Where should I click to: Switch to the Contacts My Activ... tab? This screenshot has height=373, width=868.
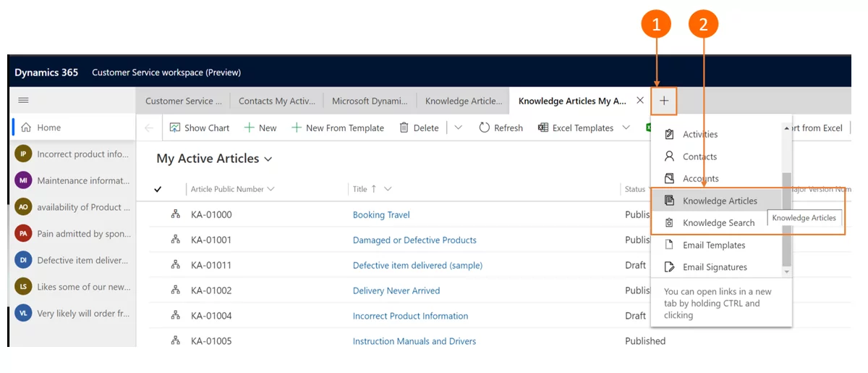[276, 101]
